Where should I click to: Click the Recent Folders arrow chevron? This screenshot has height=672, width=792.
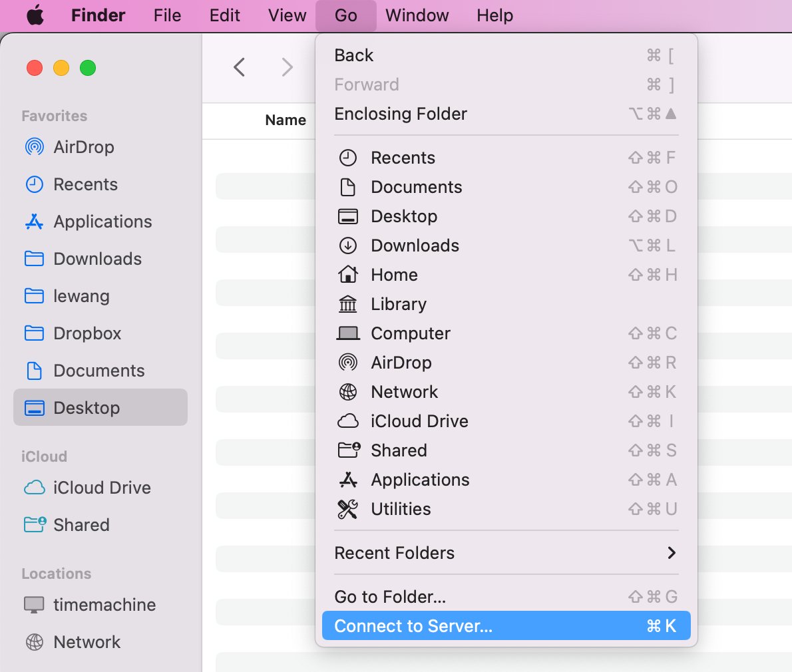pyautogui.click(x=672, y=553)
